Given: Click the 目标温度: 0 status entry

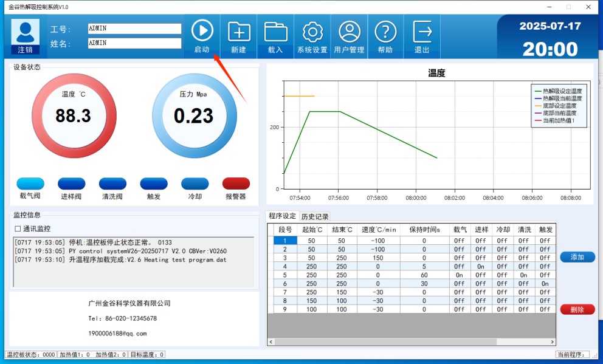Looking at the screenshot, I should pos(147,355).
